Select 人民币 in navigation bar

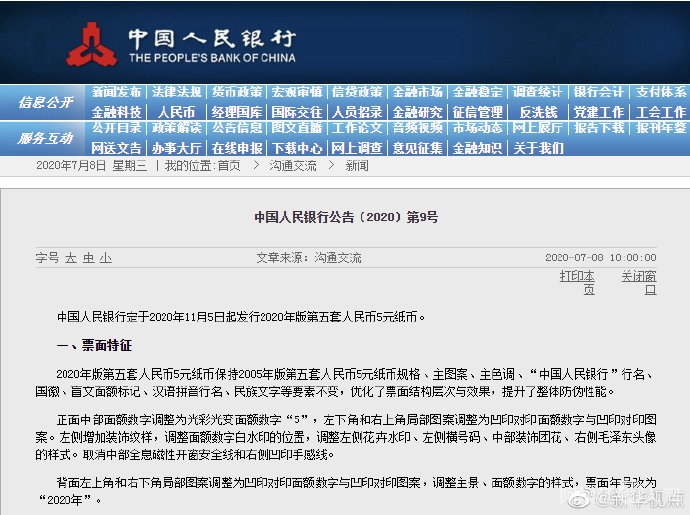tap(176, 112)
